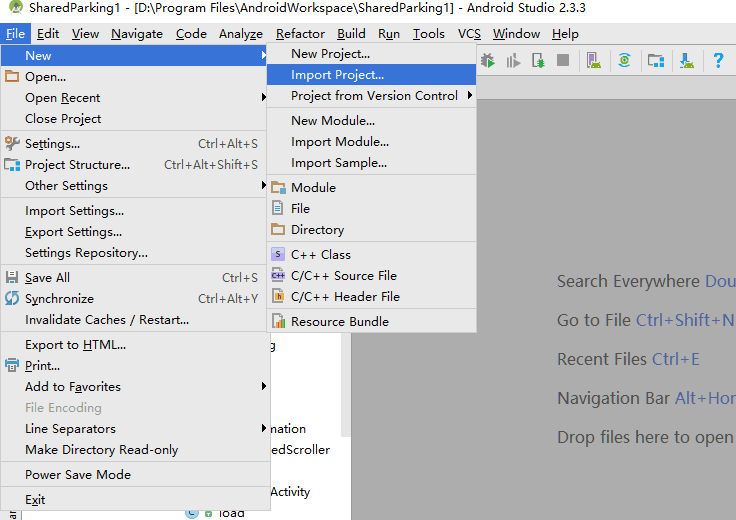Open Settings Repository... entry
The width and height of the screenshot is (736, 520).
(x=134, y=252)
